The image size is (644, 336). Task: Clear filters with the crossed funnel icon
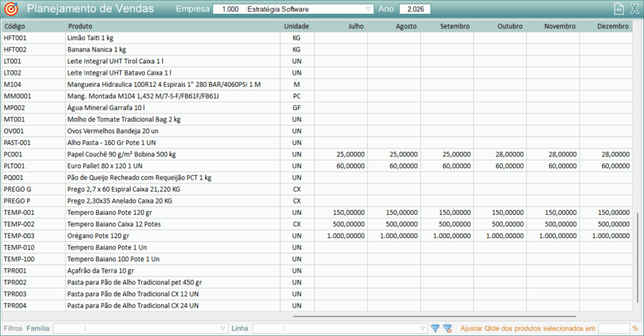coord(447,328)
